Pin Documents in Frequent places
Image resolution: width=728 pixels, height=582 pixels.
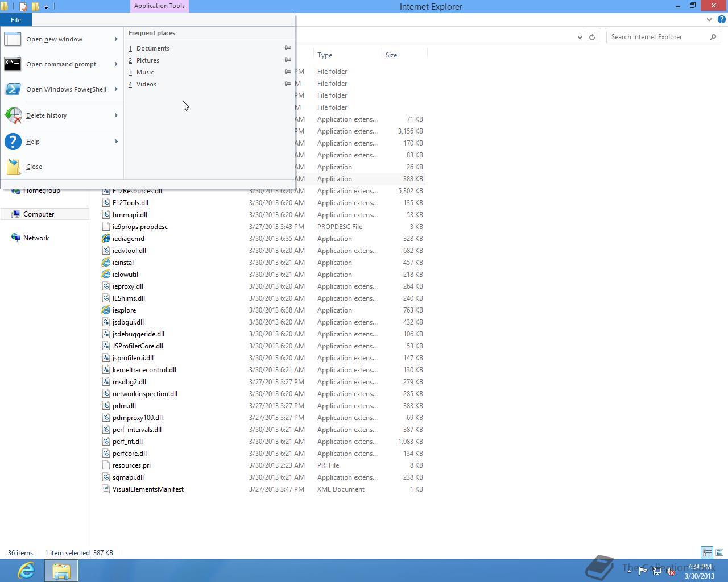click(287, 48)
